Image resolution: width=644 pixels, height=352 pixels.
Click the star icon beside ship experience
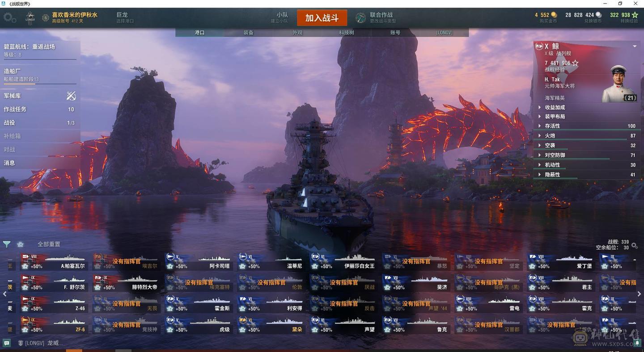coord(575,63)
